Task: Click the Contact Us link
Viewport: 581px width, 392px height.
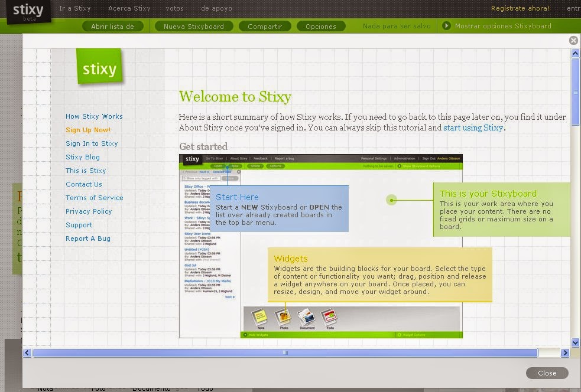Action: pyautogui.click(x=84, y=184)
